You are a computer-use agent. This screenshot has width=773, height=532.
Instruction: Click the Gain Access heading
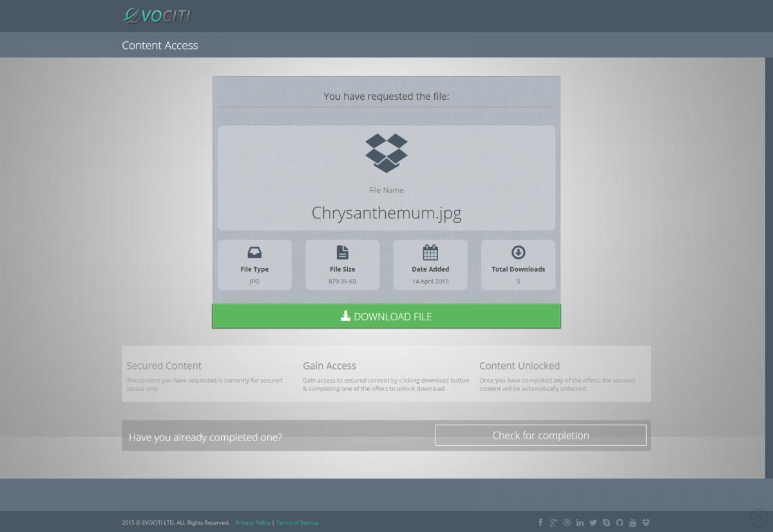pyautogui.click(x=329, y=366)
